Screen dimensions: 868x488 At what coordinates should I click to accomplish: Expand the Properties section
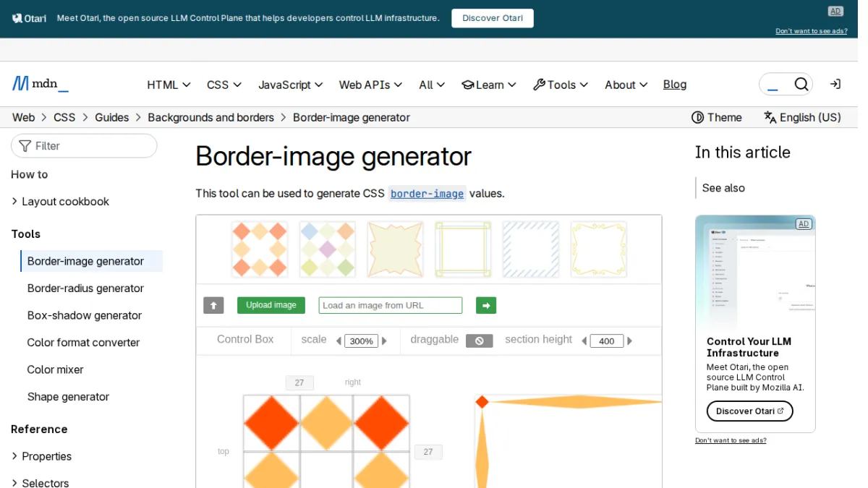click(41, 456)
